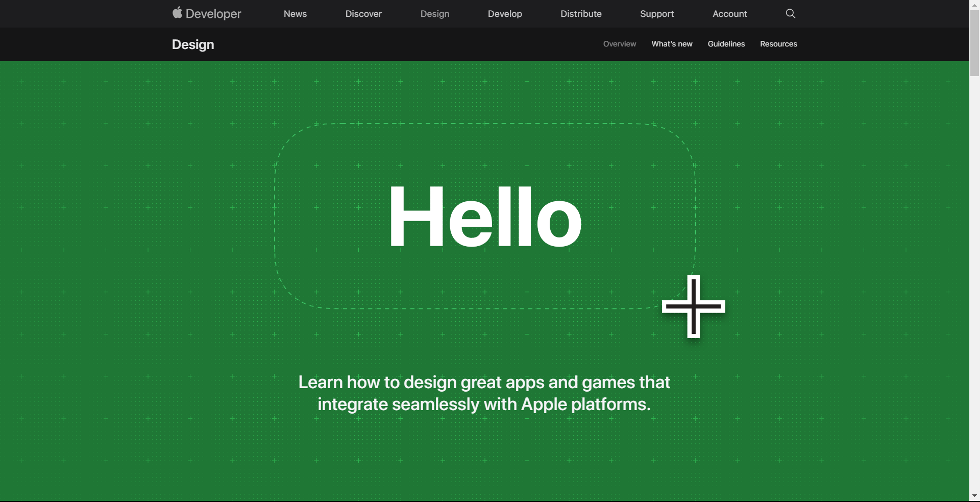980x502 pixels.
Task: Click the scrollbar down arrow
Action: point(974,496)
